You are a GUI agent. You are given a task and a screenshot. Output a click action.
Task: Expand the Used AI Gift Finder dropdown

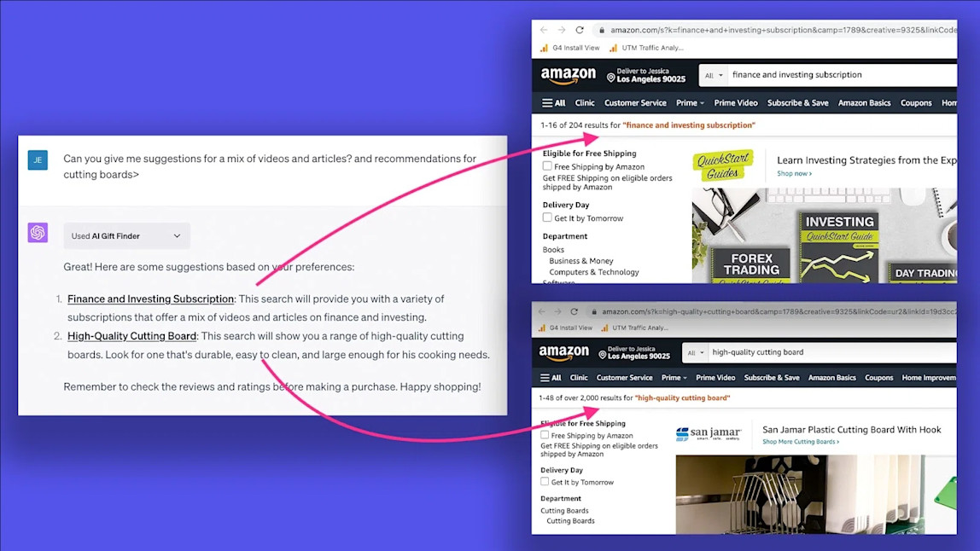click(126, 236)
